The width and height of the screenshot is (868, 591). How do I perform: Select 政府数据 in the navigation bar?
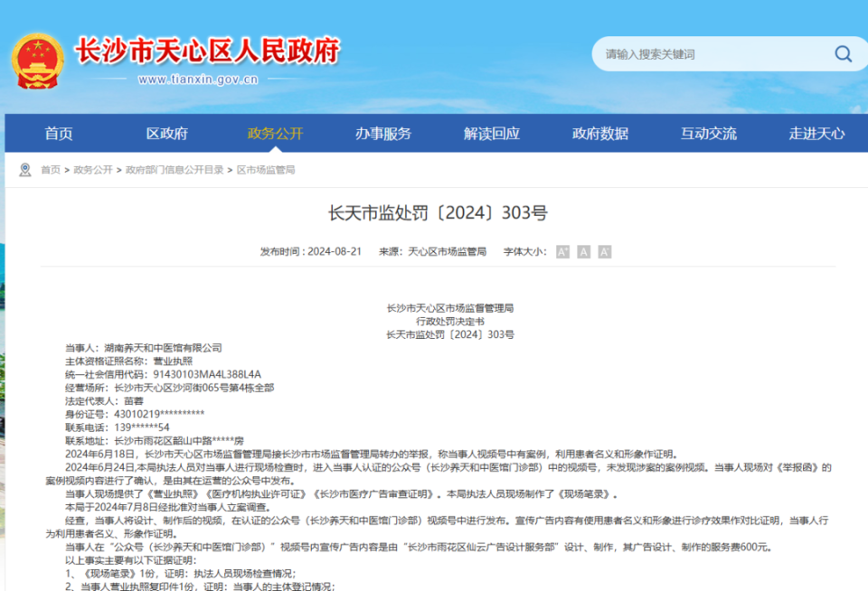click(x=599, y=133)
